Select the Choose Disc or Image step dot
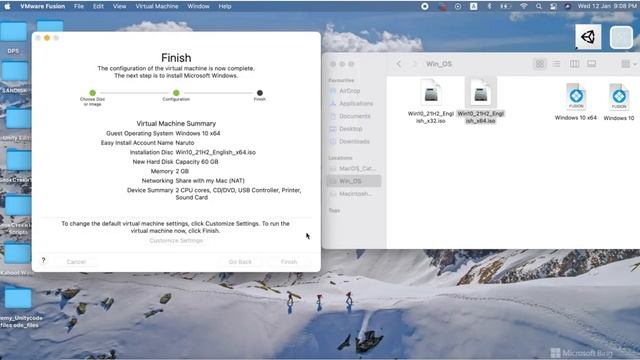This screenshot has height=360, width=640. point(93,93)
